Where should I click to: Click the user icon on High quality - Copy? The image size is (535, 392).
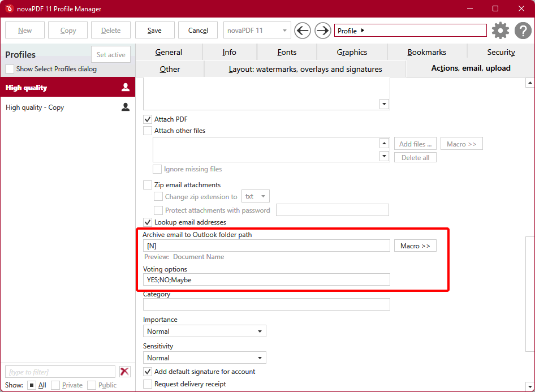click(x=126, y=107)
